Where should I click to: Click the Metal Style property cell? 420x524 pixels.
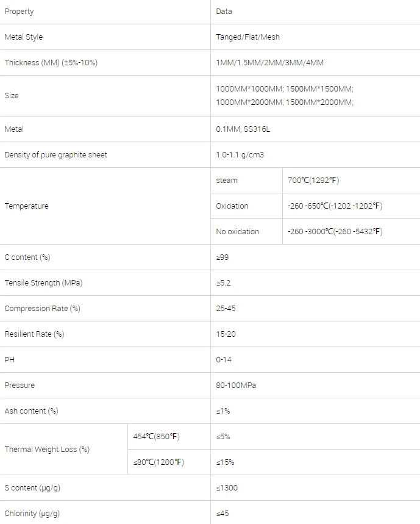[105, 37]
